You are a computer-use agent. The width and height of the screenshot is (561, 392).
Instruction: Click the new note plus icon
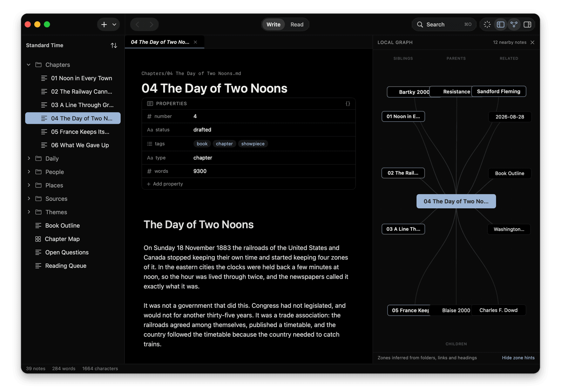tap(104, 25)
